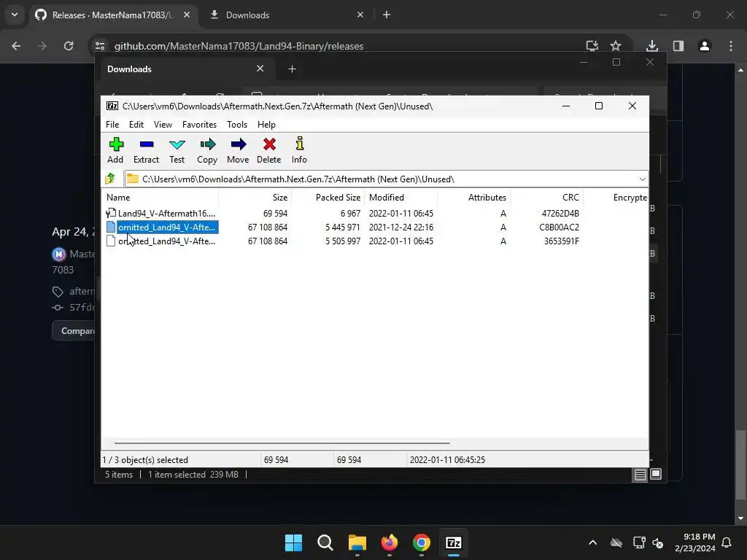Toggle Chrome side panel

(x=678, y=46)
